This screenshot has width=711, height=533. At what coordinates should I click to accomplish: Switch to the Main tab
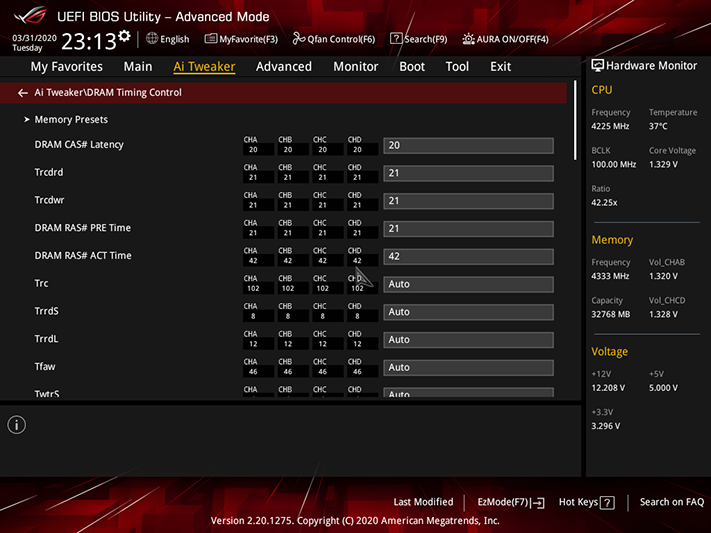[138, 66]
